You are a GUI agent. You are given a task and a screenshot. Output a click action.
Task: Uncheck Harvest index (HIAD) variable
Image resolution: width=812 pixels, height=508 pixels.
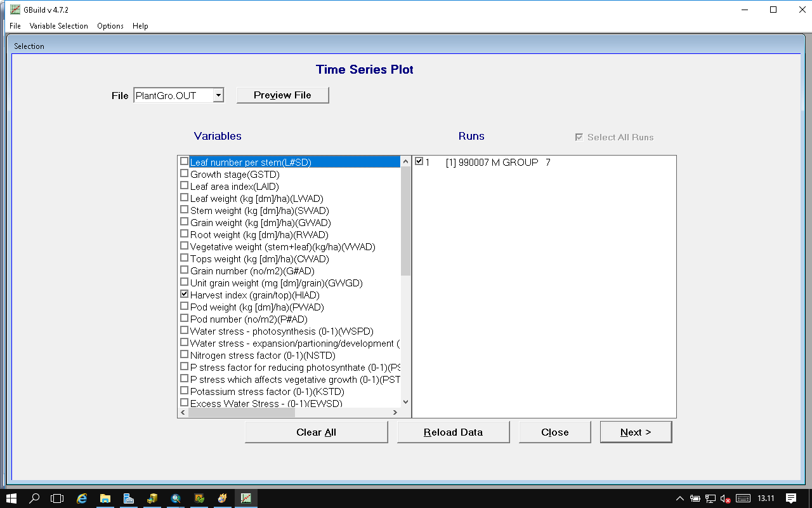click(185, 295)
